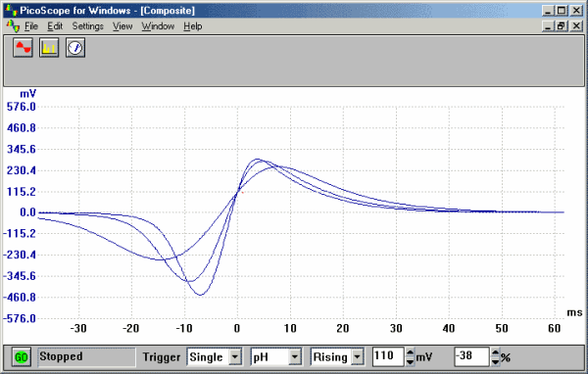Viewport: 588px width, 374px height.
Task: Open the meter view icon
Action: [75, 48]
